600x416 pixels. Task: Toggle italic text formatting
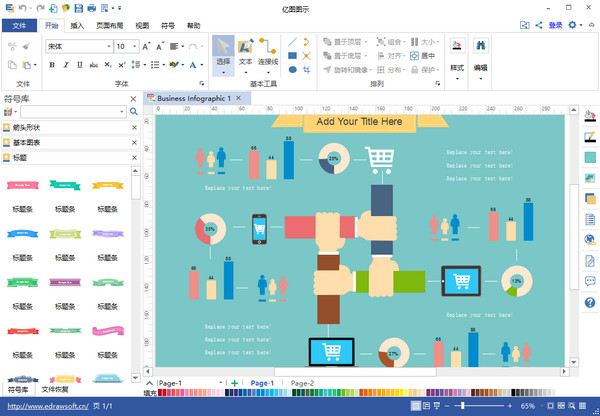coord(66,65)
